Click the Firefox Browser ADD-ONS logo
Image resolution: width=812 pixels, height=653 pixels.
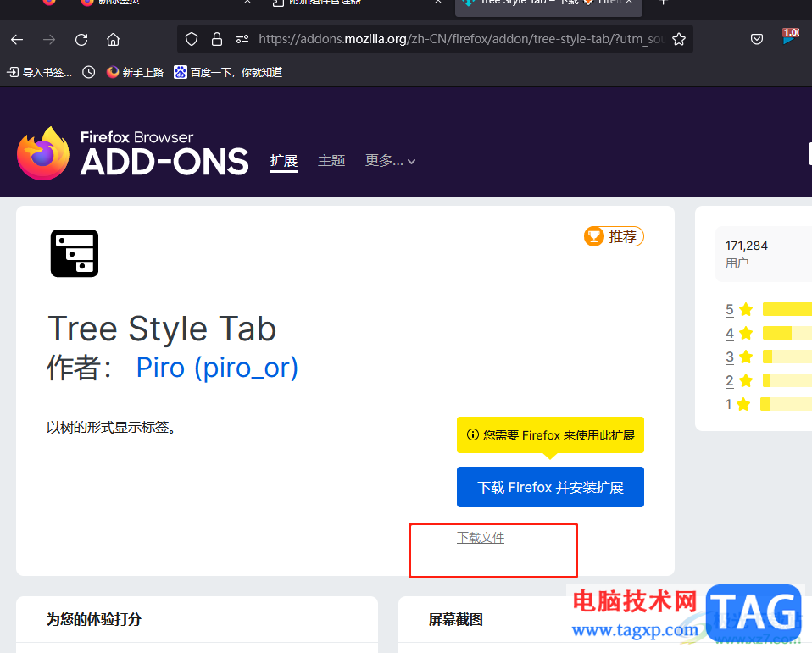click(x=132, y=153)
